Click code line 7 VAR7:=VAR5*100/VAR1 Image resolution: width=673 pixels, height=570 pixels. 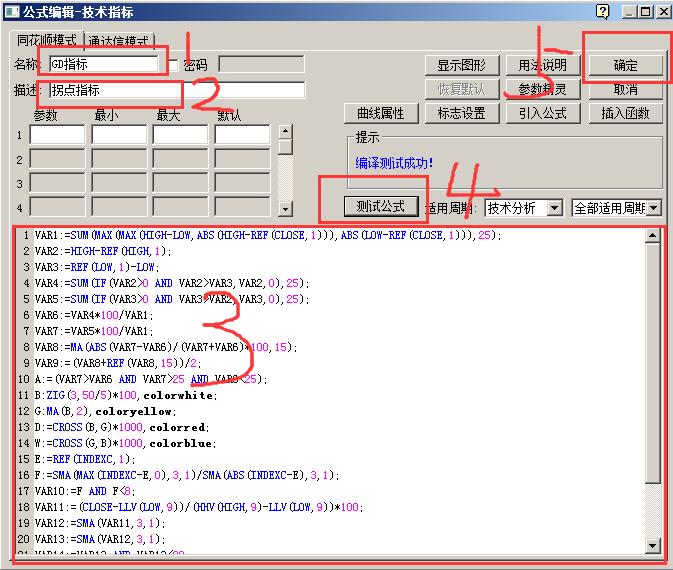coord(94,331)
